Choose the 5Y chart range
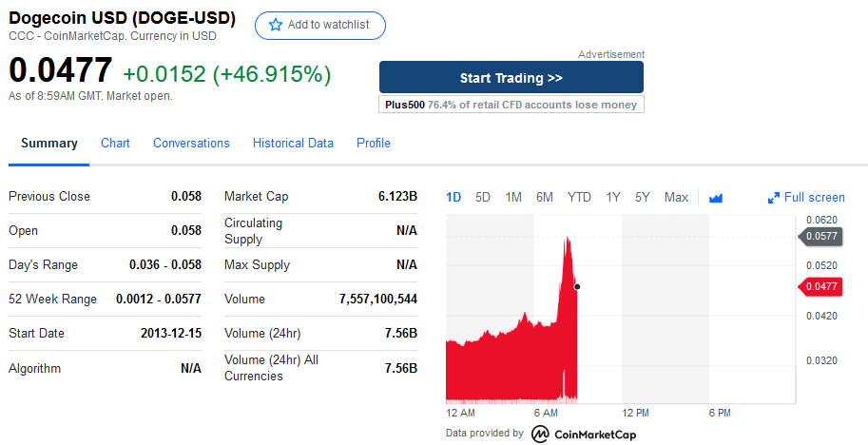 click(x=642, y=197)
